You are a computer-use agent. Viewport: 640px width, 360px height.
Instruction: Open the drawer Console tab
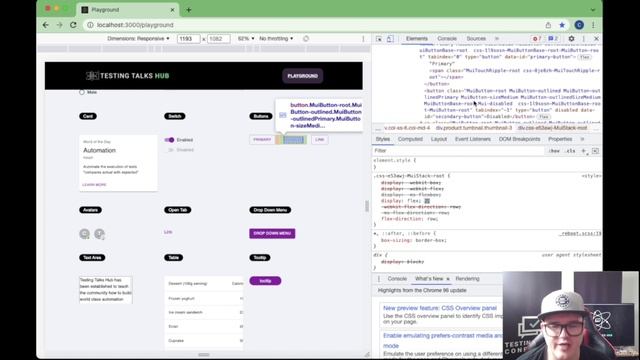pyautogui.click(x=397, y=279)
